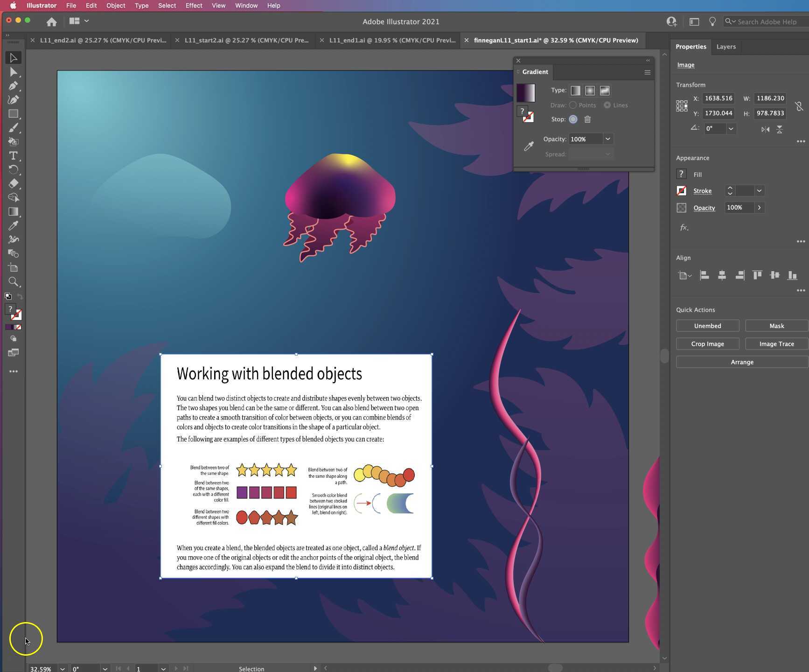809x672 pixels.
Task: Click the Arrange button
Action: [741, 362]
